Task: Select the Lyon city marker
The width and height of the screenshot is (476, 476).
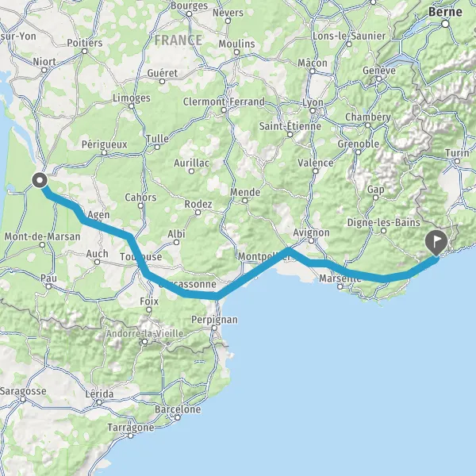Action: click(313, 110)
